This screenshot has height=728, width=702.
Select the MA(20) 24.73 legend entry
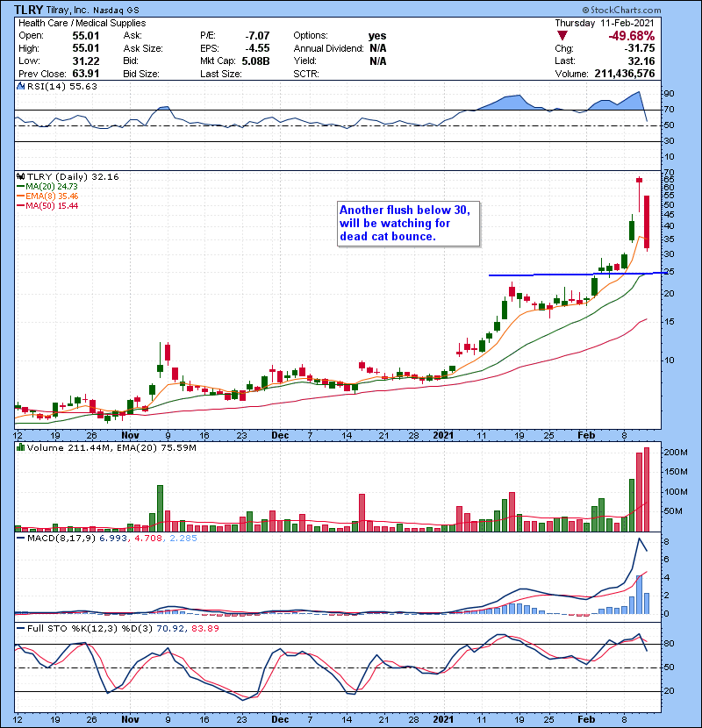point(47,187)
